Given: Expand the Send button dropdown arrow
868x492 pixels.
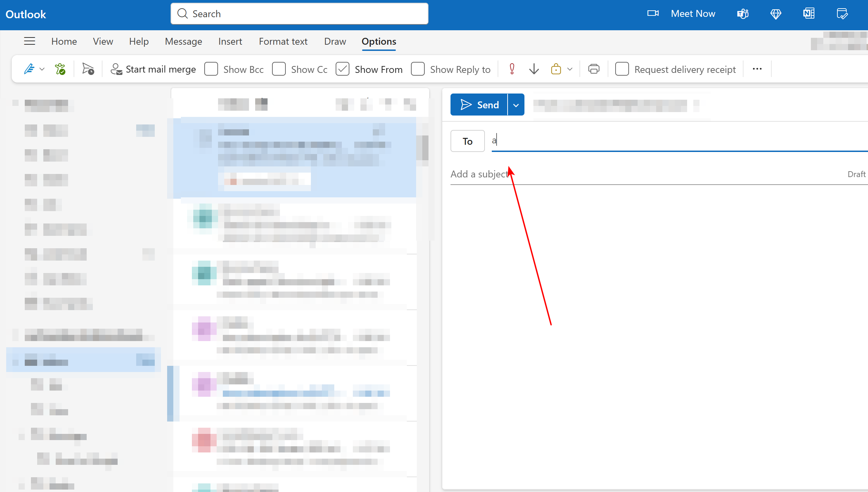Looking at the screenshot, I should (516, 105).
